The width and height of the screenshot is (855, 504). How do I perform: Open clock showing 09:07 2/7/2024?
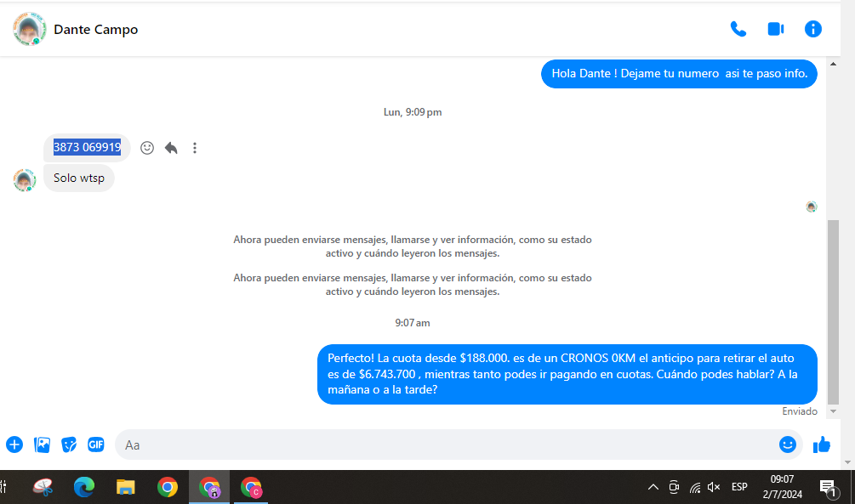tap(782, 486)
